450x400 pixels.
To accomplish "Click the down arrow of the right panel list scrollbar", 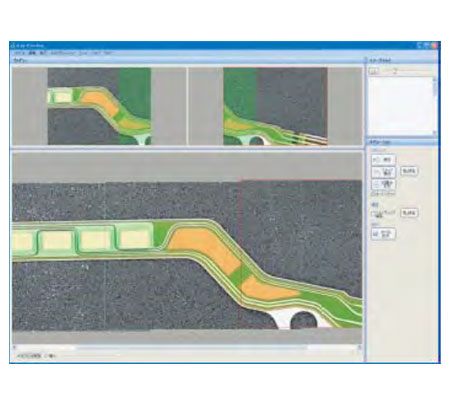I will [x=434, y=132].
